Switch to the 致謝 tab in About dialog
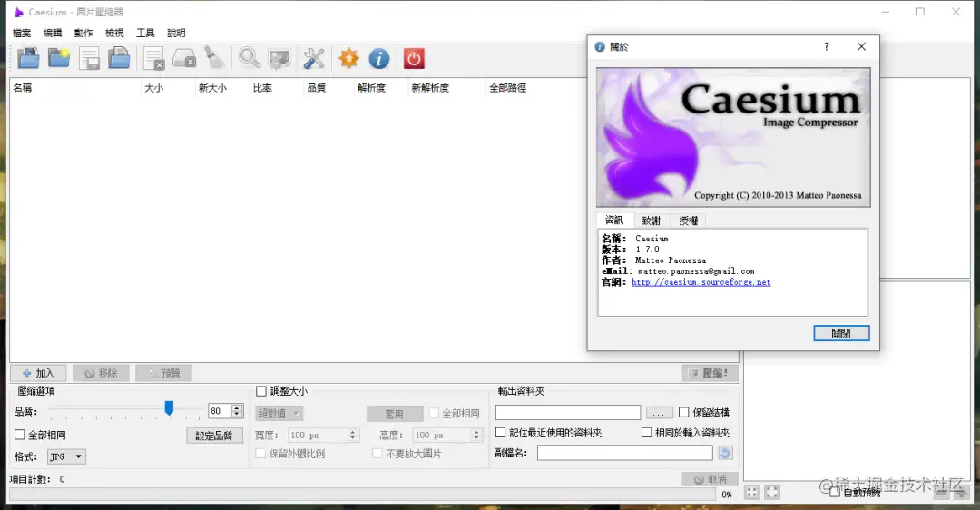 (x=652, y=221)
